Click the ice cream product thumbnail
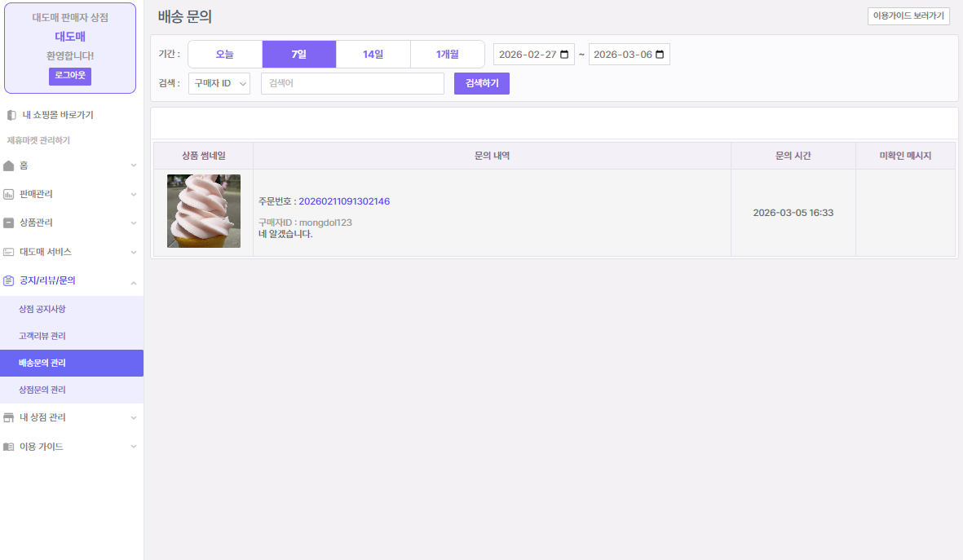The image size is (963, 560). click(204, 211)
